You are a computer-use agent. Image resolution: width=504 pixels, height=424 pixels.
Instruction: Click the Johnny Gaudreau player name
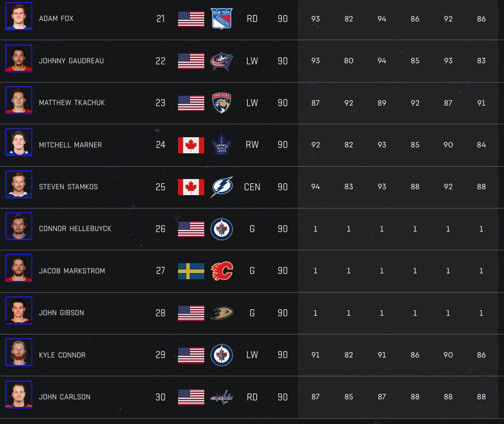coord(71,61)
